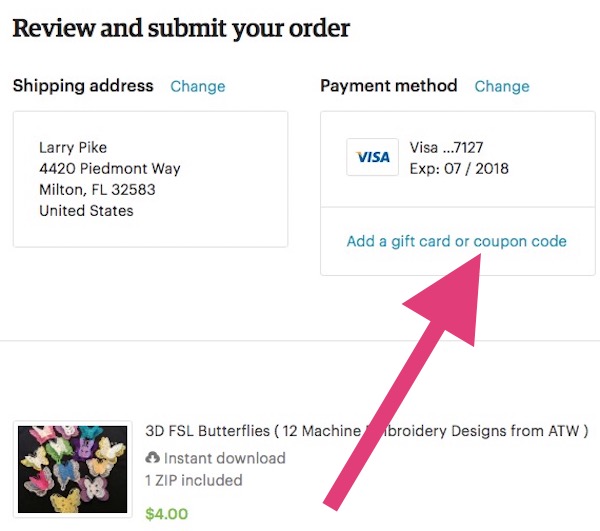Click the Review and submit your order heading

(181, 28)
